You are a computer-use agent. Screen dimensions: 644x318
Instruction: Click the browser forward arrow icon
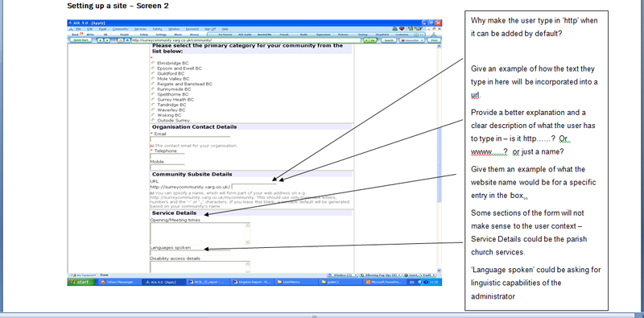[107, 40]
